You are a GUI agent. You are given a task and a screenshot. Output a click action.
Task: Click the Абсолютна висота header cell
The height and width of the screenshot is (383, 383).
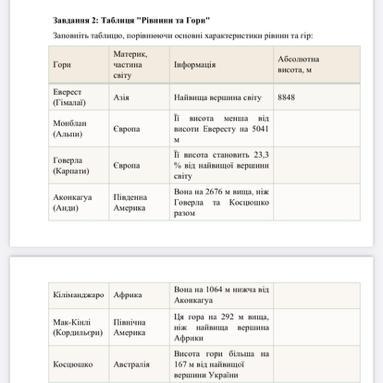tap(317, 64)
